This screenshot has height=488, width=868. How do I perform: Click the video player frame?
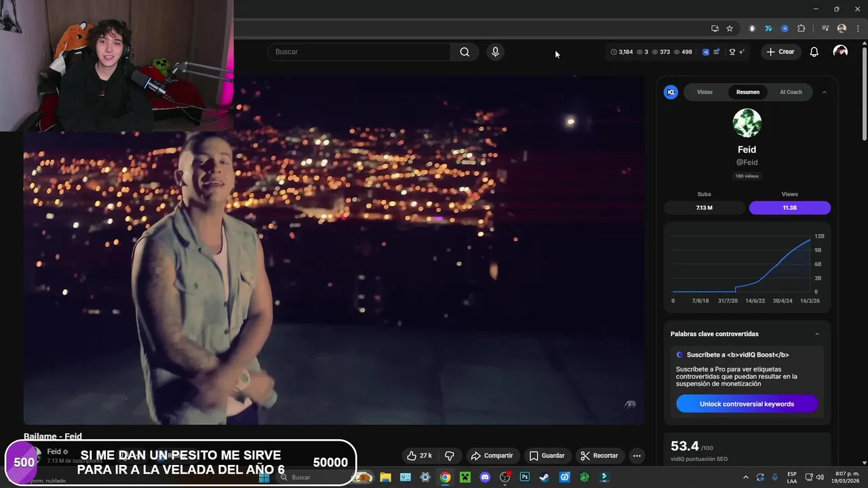point(334,249)
